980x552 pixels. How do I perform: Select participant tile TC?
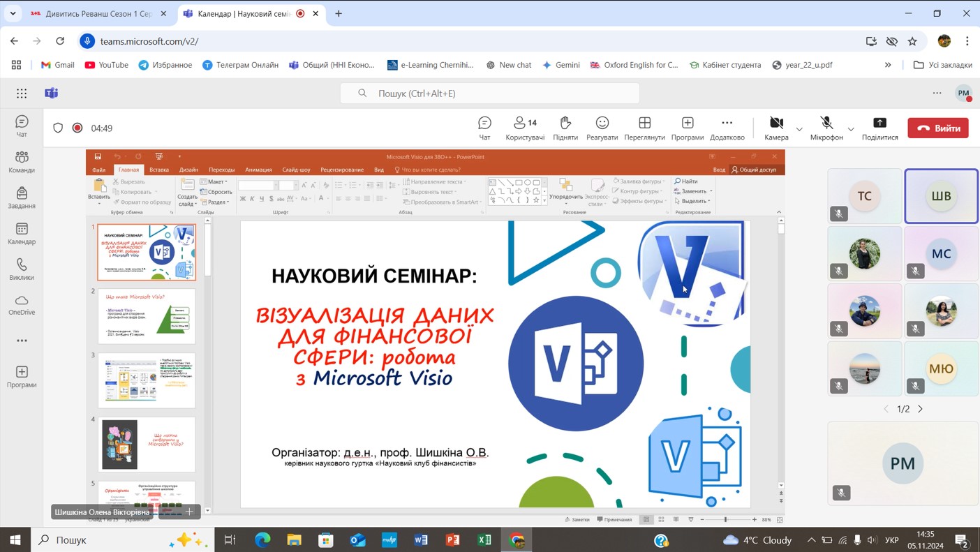pyautogui.click(x=865, y=196)
